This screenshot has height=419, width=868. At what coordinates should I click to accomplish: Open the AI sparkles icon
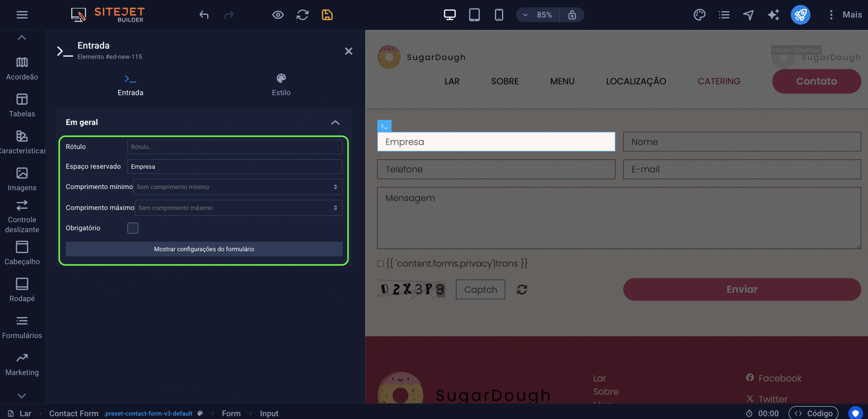tap(773, 15)
